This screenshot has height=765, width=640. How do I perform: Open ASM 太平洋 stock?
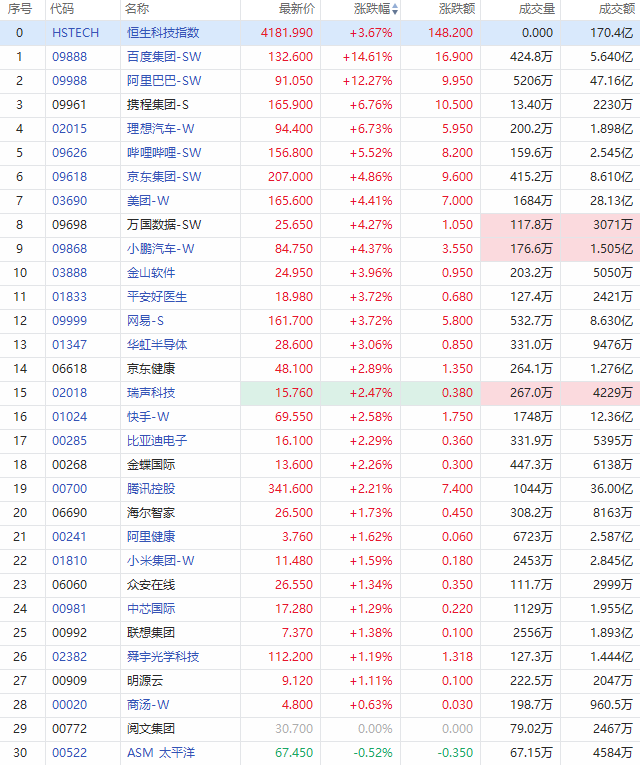(161, 752)
